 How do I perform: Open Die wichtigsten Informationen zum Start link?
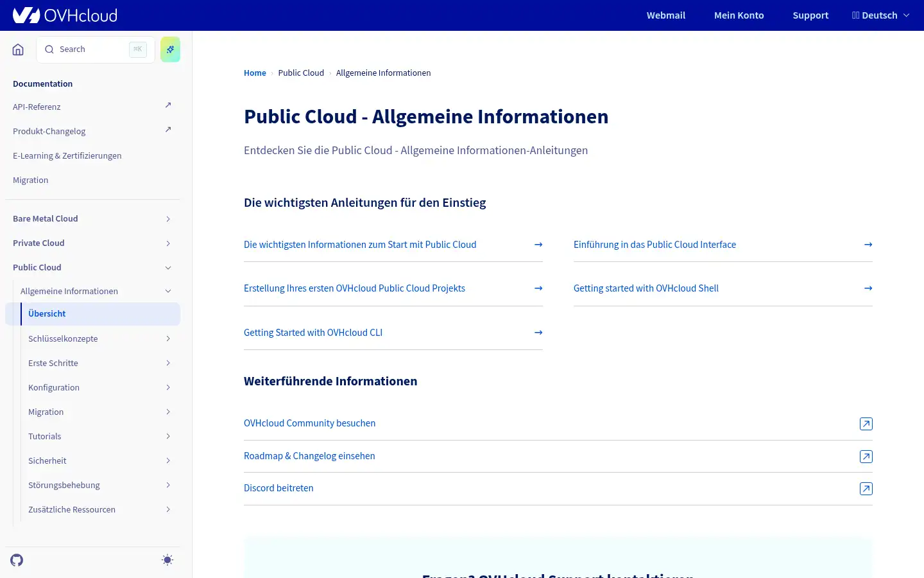[360, 245]
